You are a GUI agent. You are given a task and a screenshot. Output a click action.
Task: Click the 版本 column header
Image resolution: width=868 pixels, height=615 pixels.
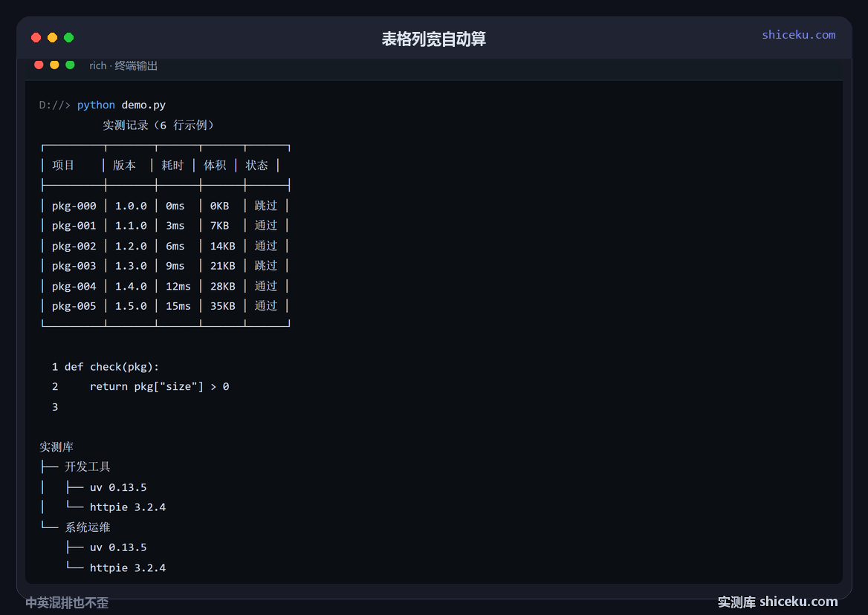(x=124, y=166)
